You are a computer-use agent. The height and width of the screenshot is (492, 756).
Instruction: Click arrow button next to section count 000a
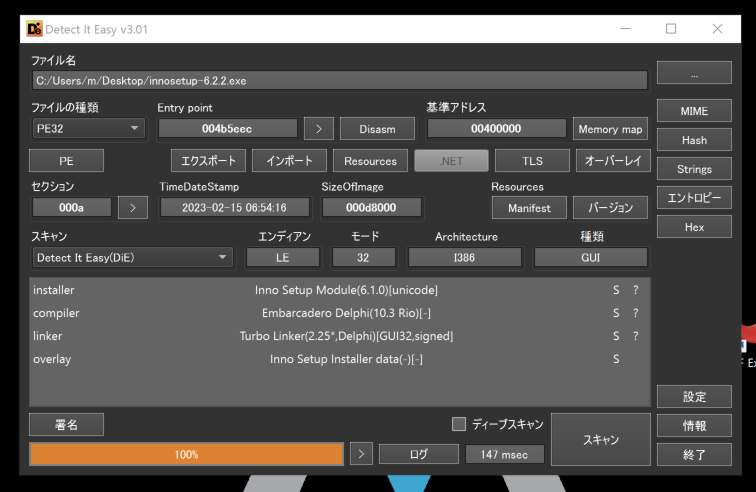point(133,208)
